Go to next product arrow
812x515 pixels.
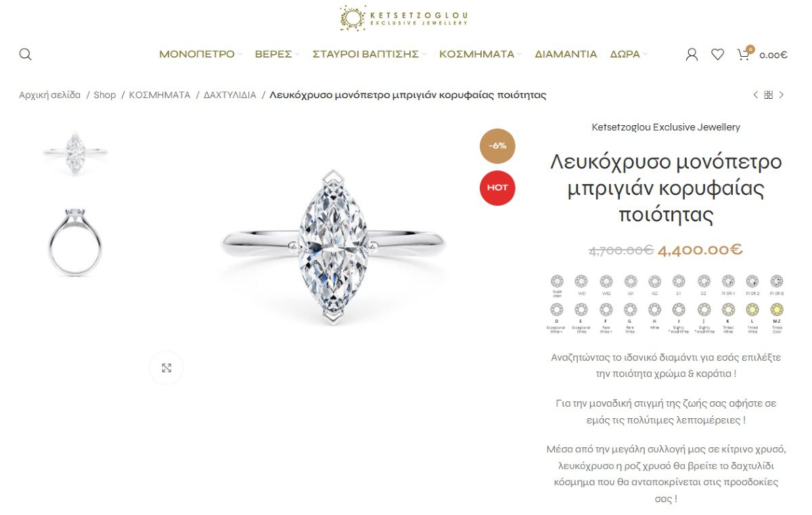(x=782, y=95)
